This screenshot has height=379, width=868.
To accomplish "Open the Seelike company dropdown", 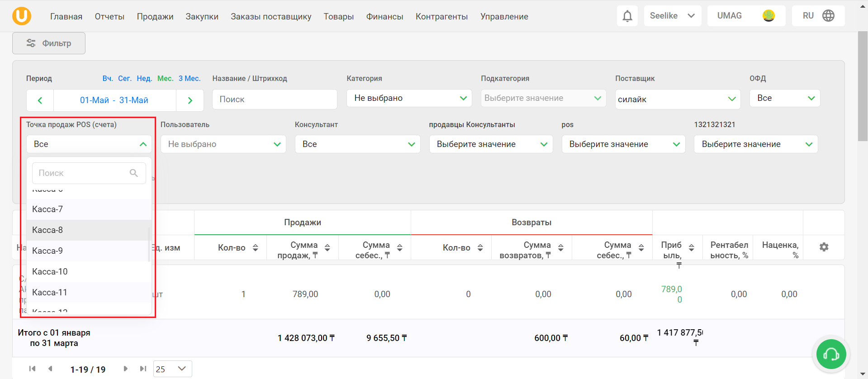I will [x=673, y=16].
